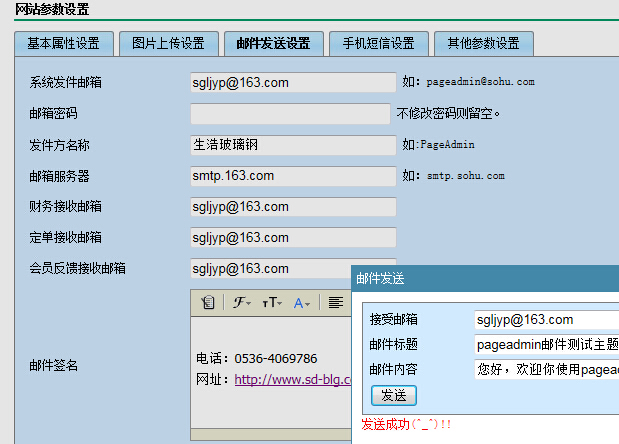Open the font family dropdown in editor

(242, 303)
